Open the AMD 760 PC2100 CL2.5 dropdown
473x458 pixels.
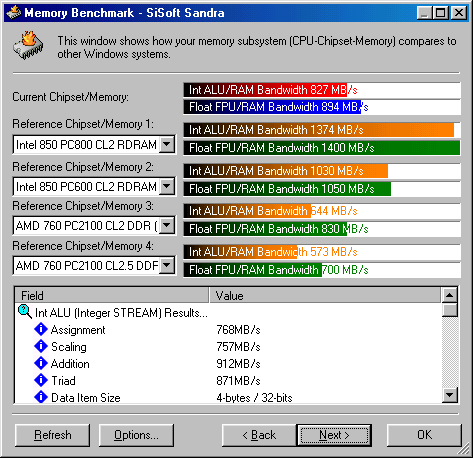pos(167,266)
